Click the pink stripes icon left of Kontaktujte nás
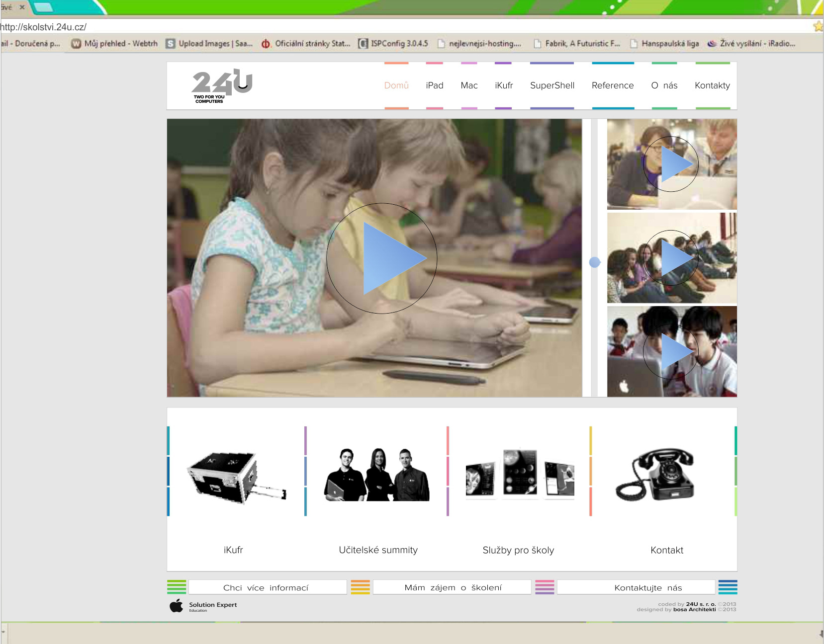824x644 pixels. click(545, 587)
